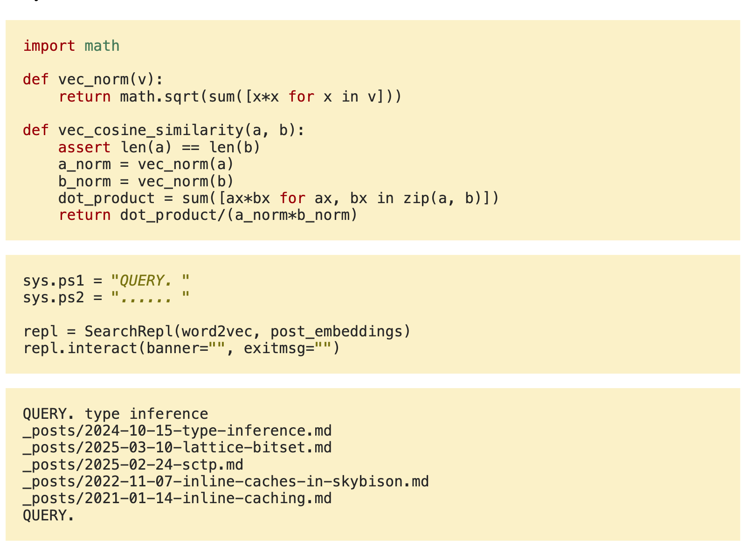Click the 'assert len(a) == len(b)' line
The width and height of the screenshot is (746, 560).
coord(159,148)
